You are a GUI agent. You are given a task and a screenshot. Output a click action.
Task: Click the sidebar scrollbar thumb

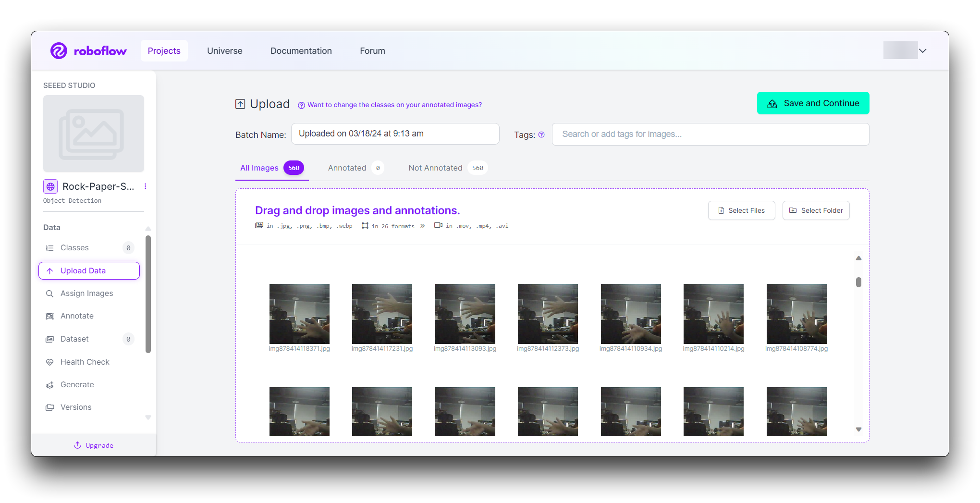click(x=148, y=294)
